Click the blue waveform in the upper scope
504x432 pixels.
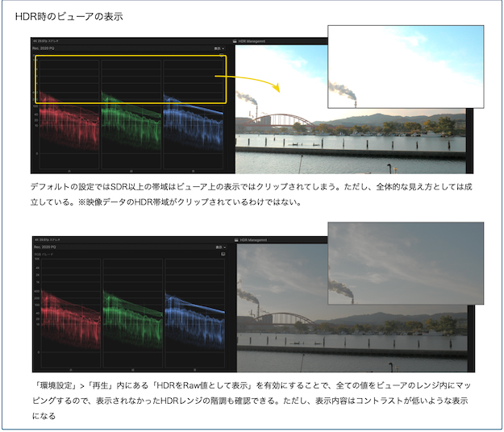[x=194, y=121]
